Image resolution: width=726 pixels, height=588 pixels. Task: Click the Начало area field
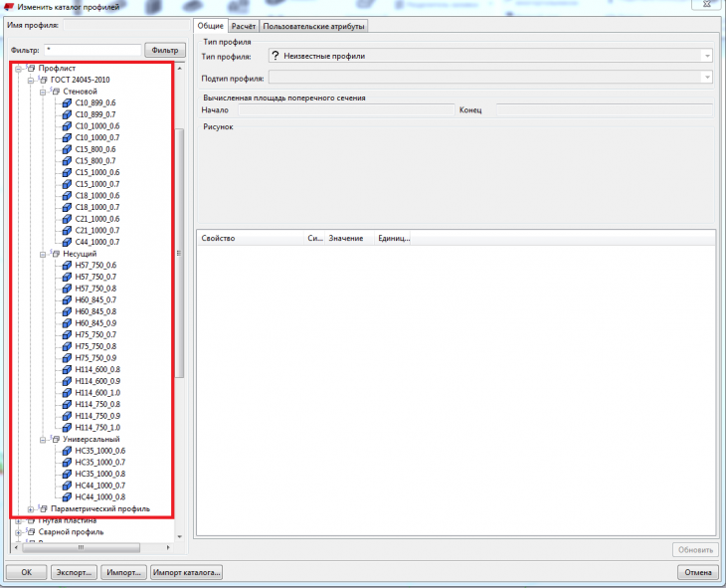(x=346, y=110)
